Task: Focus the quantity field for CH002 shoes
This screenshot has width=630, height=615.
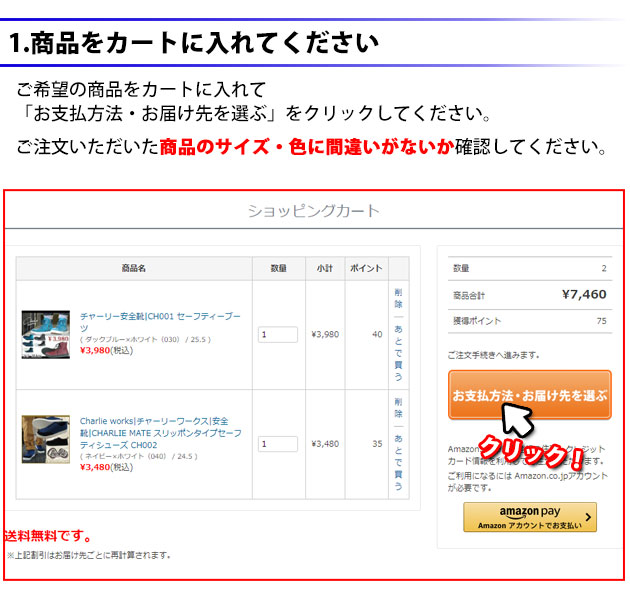Action: (x=277, y=443)
